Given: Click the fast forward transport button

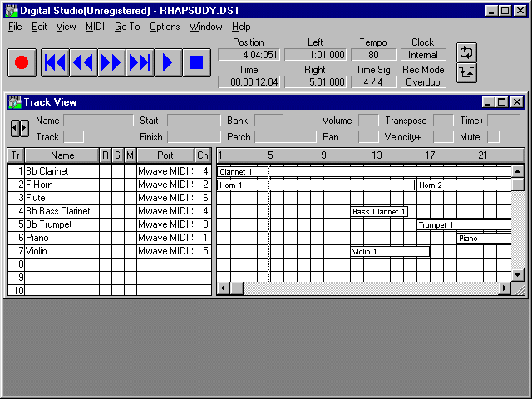Looking at the screenshot, I should (x=111, y=62).
